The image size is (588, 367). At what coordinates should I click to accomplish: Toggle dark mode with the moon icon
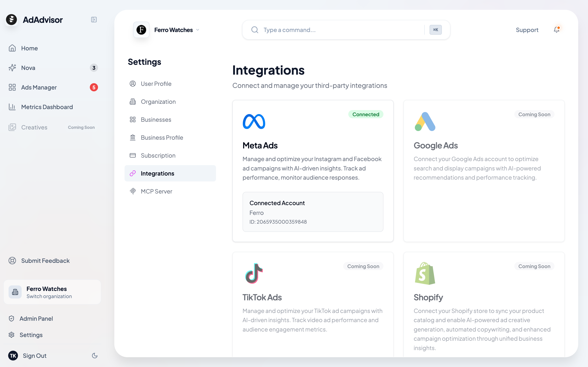pyautogui.click(x=95, y=356)
